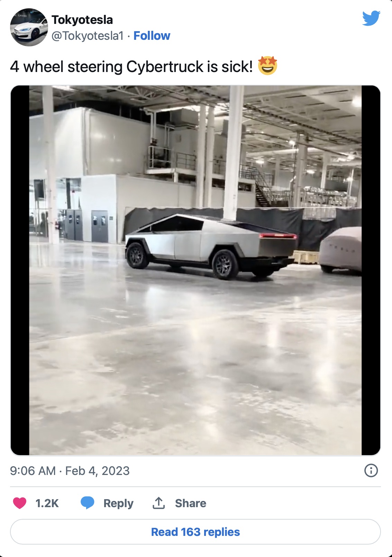The height and width of the screenshot is (557, 392).
Task: Click the 1.2K likes count
Action: point(47,503)
